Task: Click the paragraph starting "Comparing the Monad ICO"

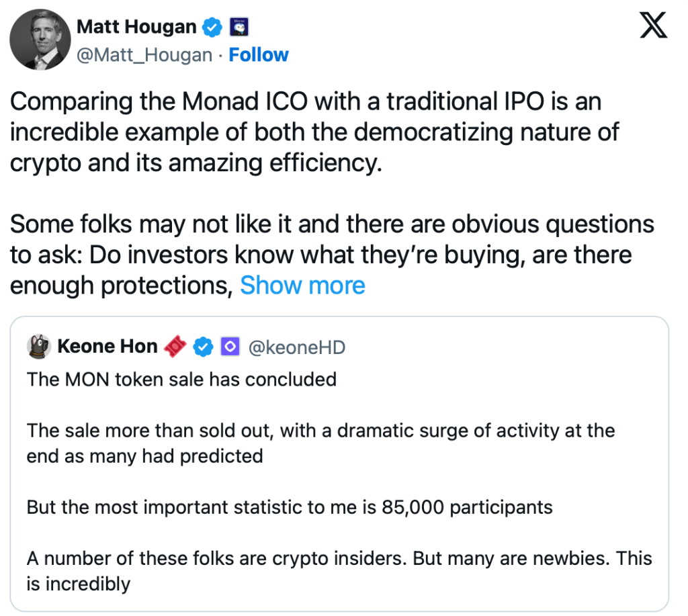Action: click(x=306, y=132)
